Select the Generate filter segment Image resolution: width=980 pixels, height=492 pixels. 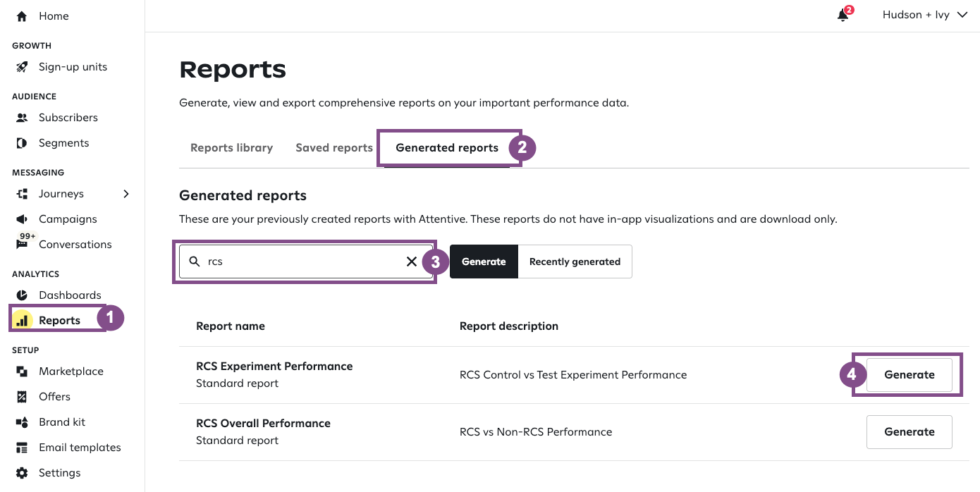pyautogui.click(x=484, y=262)
